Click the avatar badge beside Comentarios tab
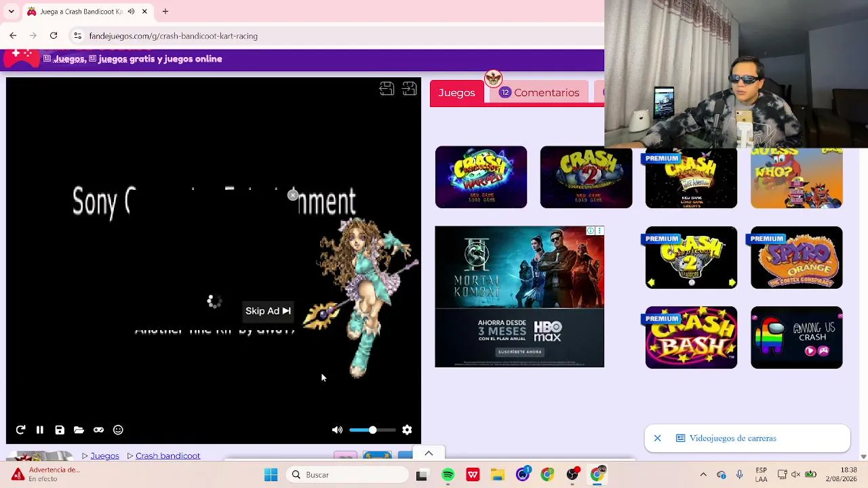 (x=493, y=77)
